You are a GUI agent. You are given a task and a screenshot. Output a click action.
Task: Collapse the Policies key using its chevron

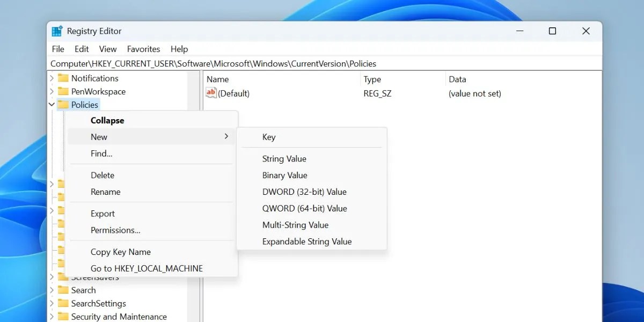(x=52, y=105)
